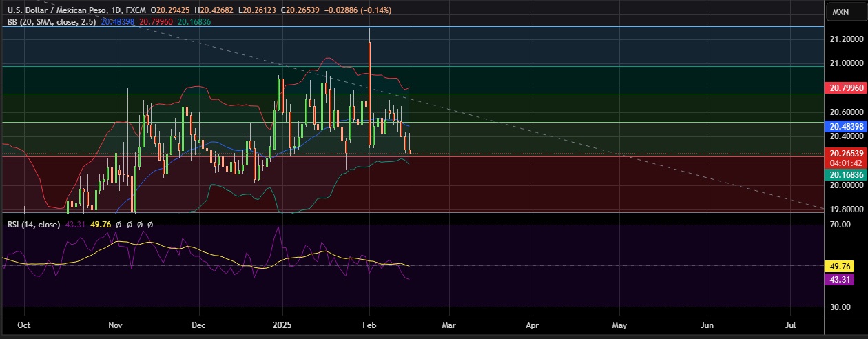Click the Oct label on time axis
This screenshot has height=339, width=868.
tap(23, 324)
